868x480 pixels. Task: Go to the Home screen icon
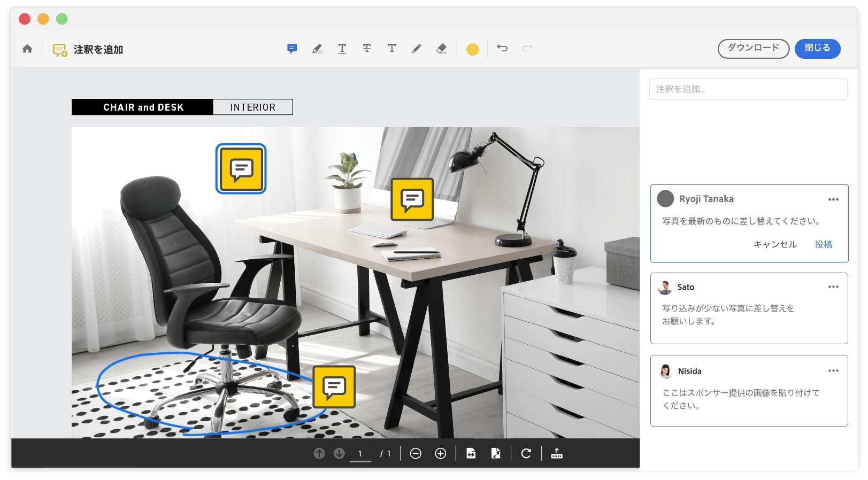(x=27, y=49)
